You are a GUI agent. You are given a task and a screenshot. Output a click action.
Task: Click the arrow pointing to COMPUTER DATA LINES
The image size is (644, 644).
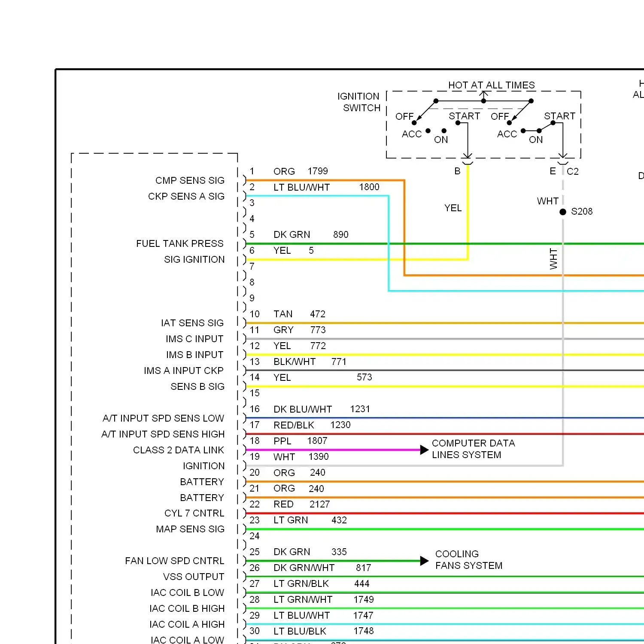(424, 450)
